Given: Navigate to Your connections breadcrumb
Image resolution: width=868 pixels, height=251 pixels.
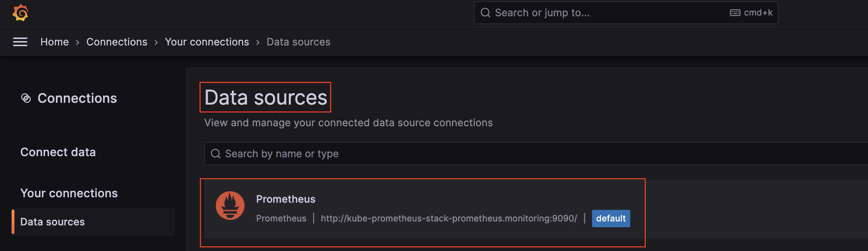Looking at the screenshot, I should [207, 42].
